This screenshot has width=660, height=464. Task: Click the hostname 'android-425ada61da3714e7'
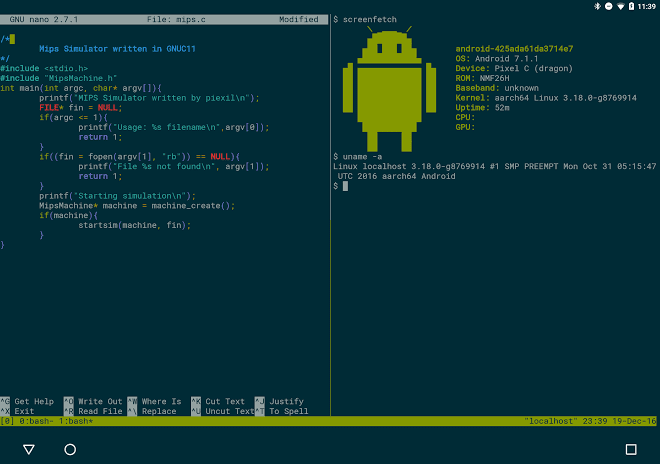[514, 49]
